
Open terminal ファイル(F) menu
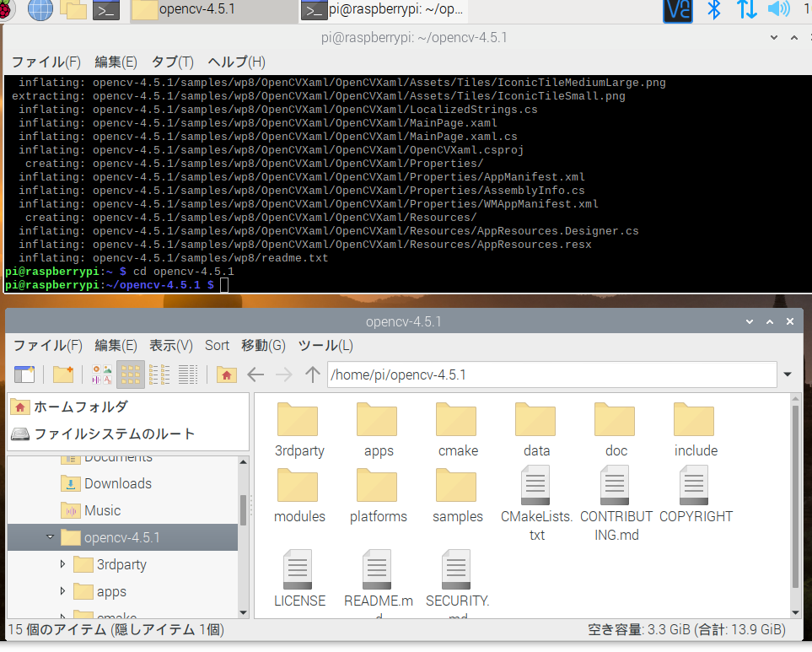point(46,62)
